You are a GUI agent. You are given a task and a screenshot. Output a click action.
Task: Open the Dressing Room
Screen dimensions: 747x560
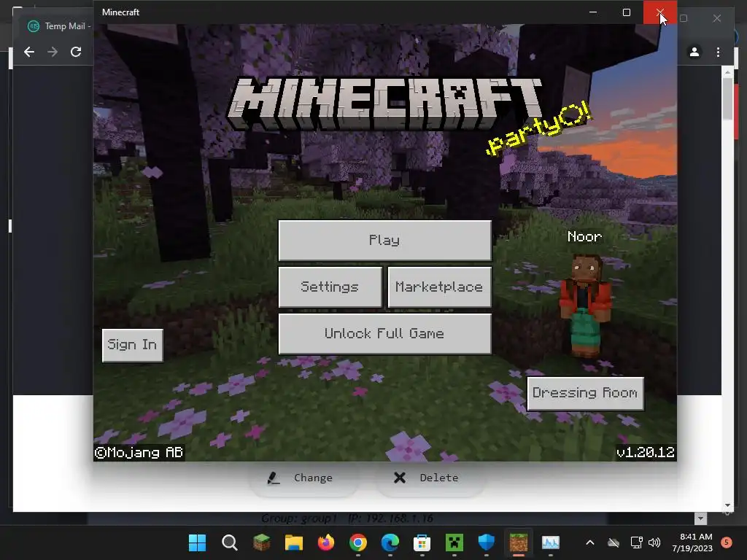click(x=585, y=393)
